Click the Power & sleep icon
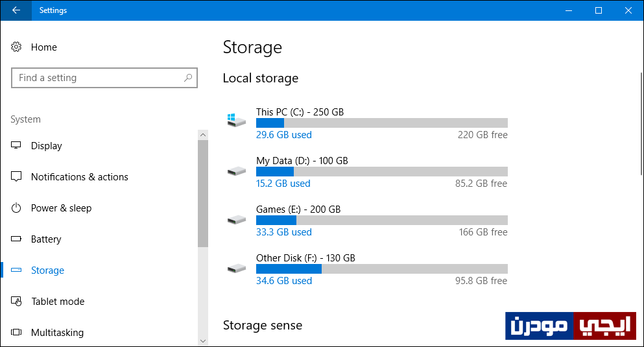Screen dimensions: 644x347 point(16,208)
